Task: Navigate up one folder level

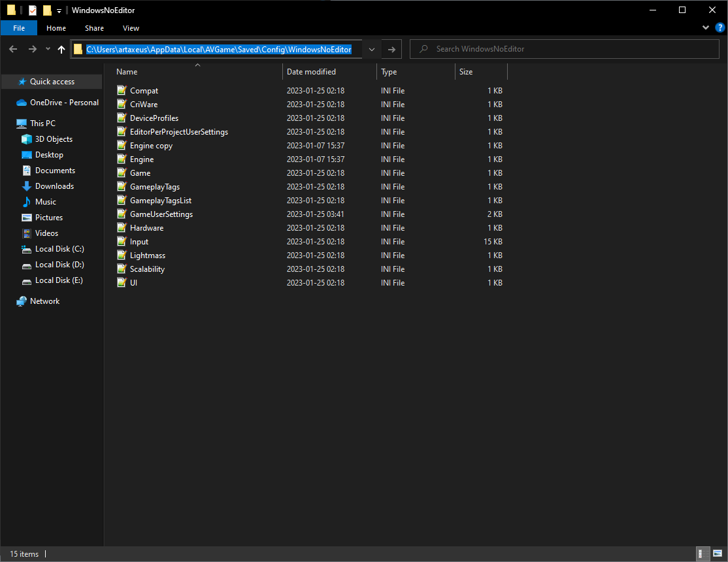Action: [61, 49]
